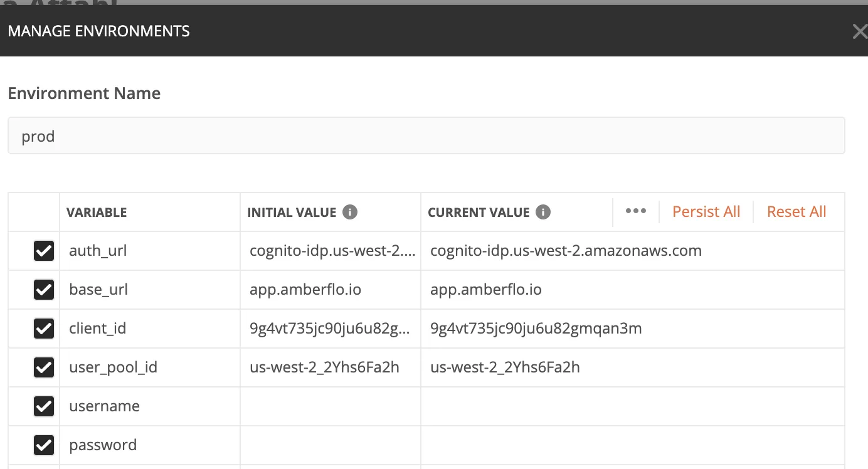
Task: Toggle the base_url variable checkbox
Action: pos(43,290)
